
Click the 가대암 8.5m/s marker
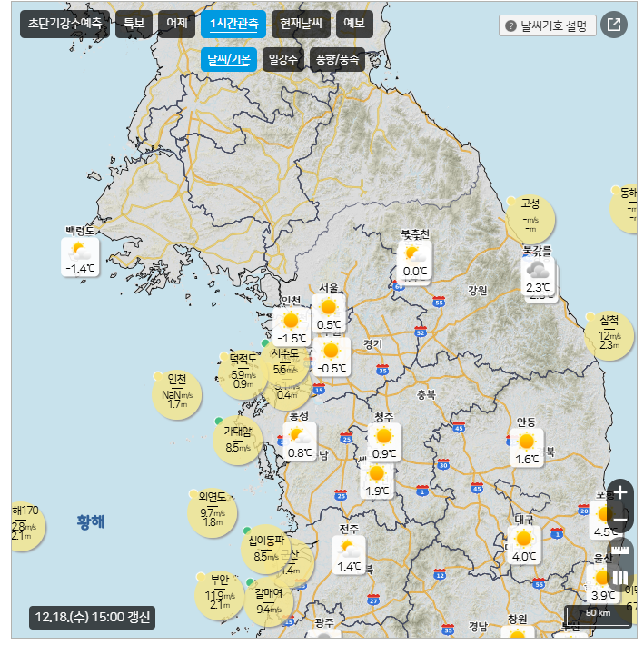click(238, 441)
